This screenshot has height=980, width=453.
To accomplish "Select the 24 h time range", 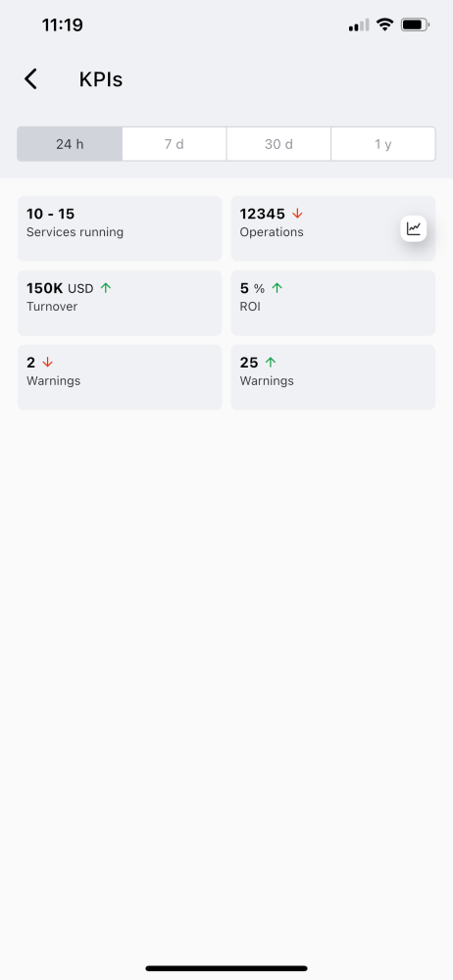I will click(x=70, y=144).
